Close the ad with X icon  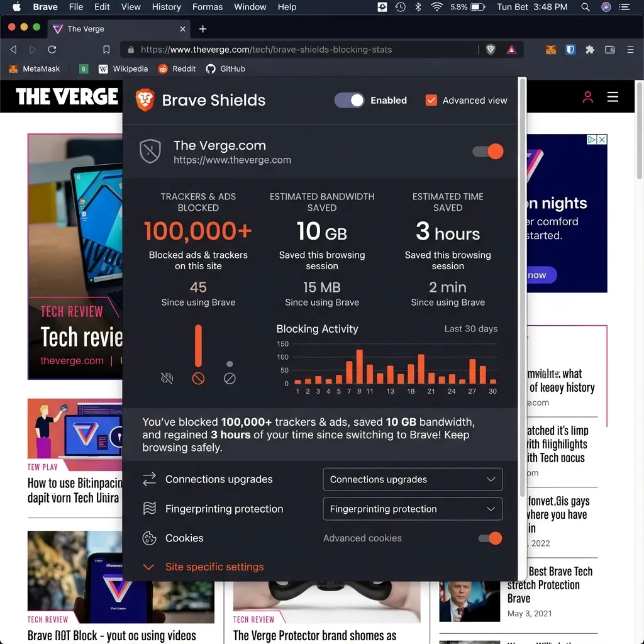[x=602, y=140]
